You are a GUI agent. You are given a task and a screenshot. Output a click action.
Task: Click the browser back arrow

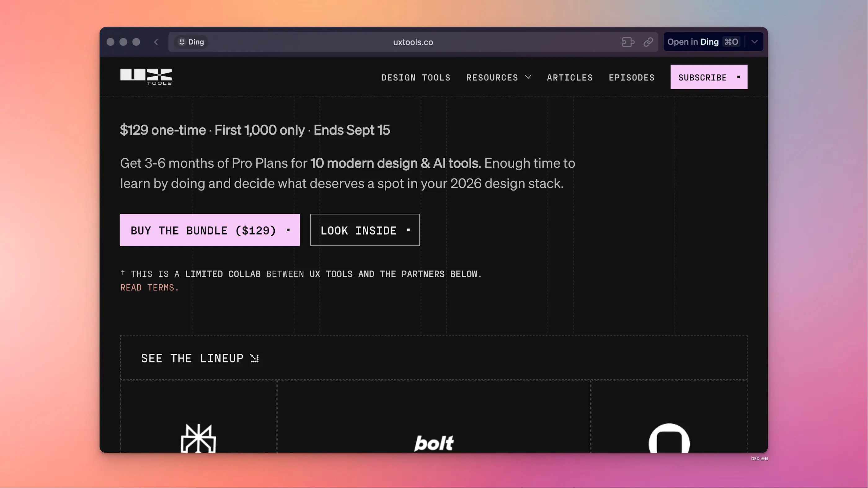156,42
